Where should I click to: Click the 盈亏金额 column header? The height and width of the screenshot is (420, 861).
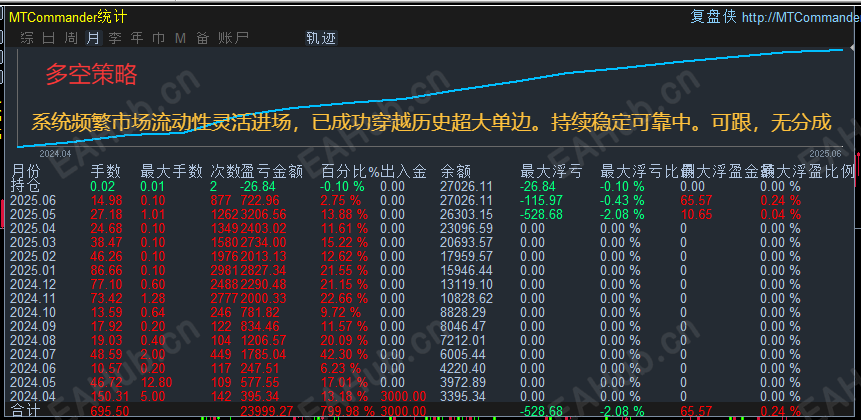[x=272, y=172]
